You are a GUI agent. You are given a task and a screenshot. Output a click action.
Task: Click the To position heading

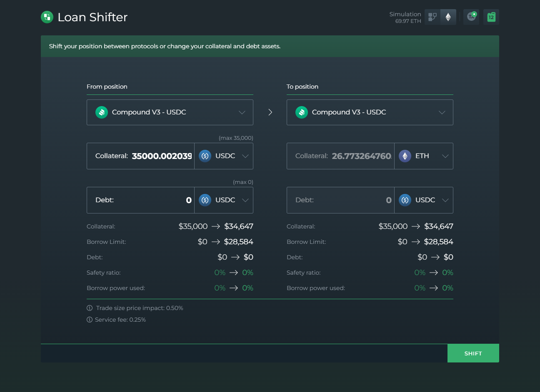click(302, 87)
